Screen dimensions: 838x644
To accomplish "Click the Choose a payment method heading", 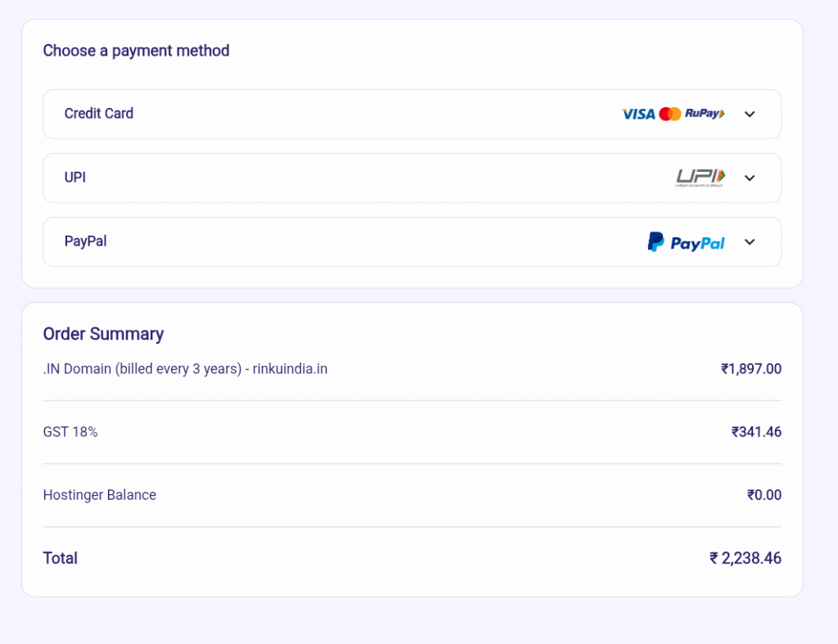I will (136, 51).
